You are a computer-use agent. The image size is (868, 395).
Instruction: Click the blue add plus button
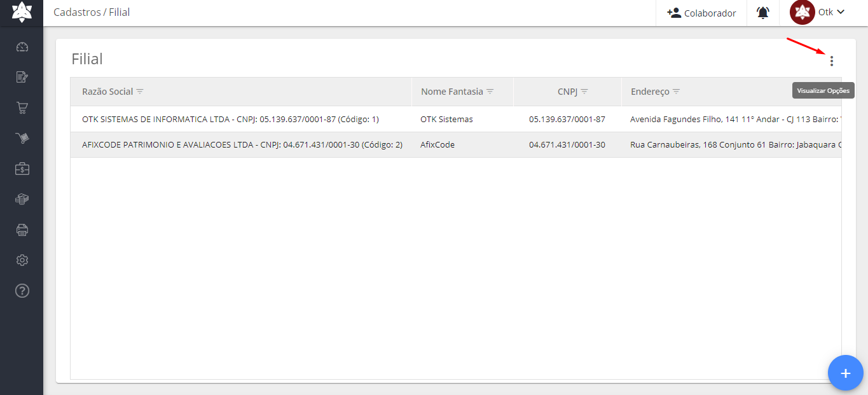coord(845,373)
